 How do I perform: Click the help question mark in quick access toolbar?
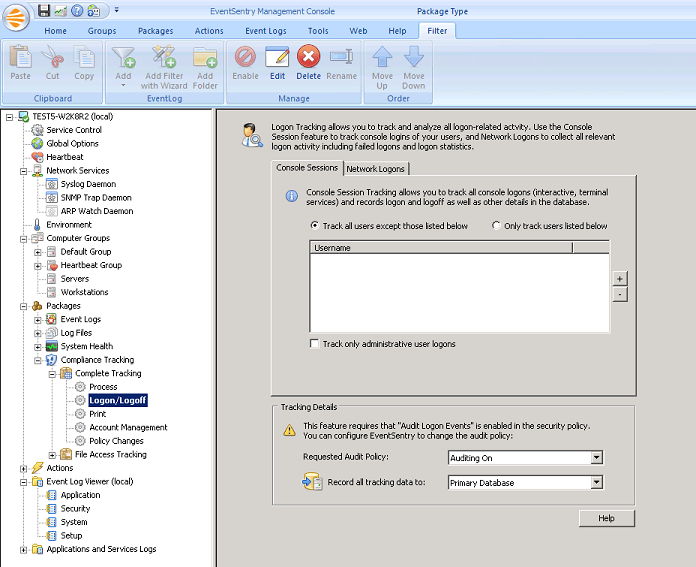pos(77,10)
